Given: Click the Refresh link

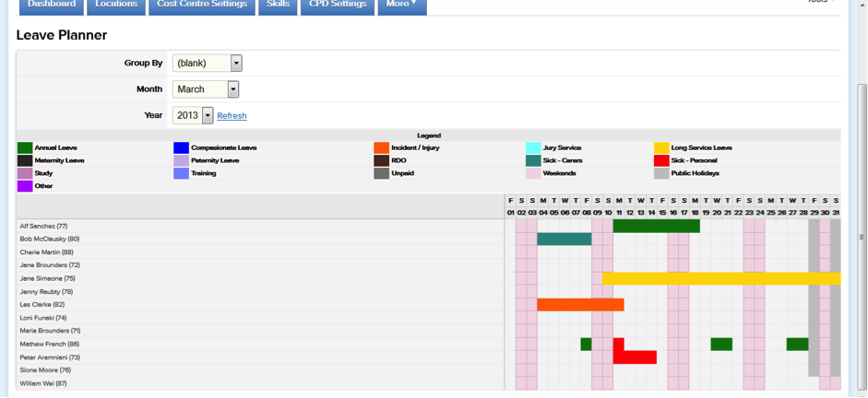Looking at the screenshot, I should [x=232, y=116].
